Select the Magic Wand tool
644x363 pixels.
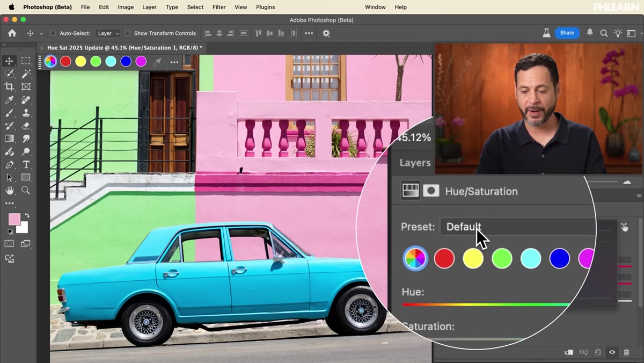click(26, 74)
